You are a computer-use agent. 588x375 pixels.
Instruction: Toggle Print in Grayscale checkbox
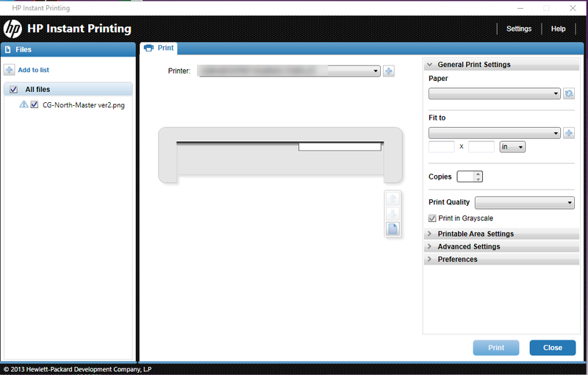pos(432,218)
